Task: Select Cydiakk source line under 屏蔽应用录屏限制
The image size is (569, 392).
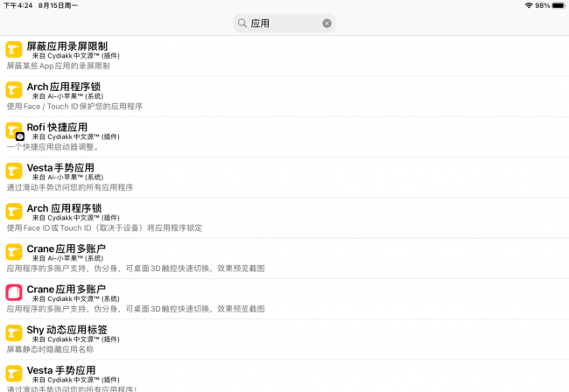Action: click(x=75, y=56)
